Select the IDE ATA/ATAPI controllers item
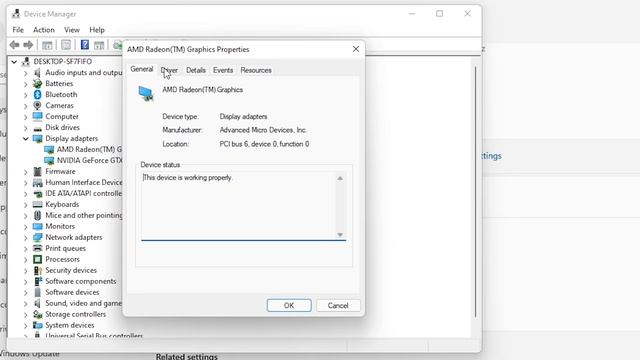The image size is (640, 360). (x=84, y=193)
